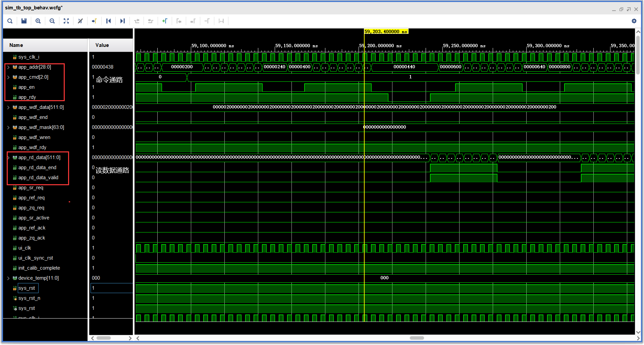Viewport: 644px width, 345px height.
Task: Apply Zoom Fit to the waveform
Action: [66, 21]
